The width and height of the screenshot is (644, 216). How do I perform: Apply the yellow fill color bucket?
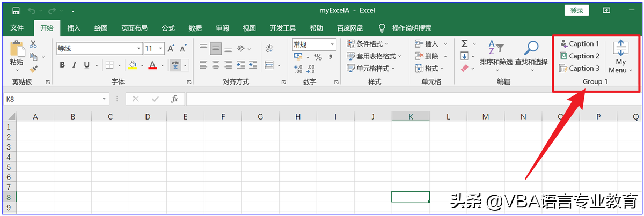pos(133,65)
